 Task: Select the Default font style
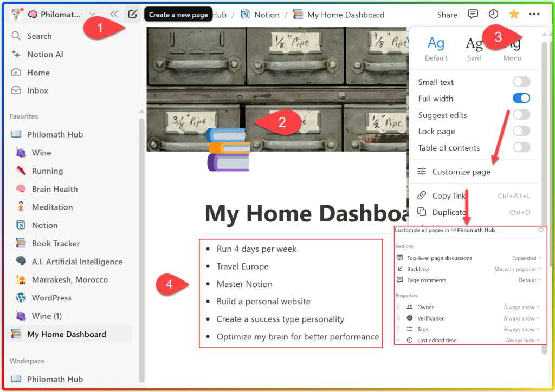tap(436, 48)
